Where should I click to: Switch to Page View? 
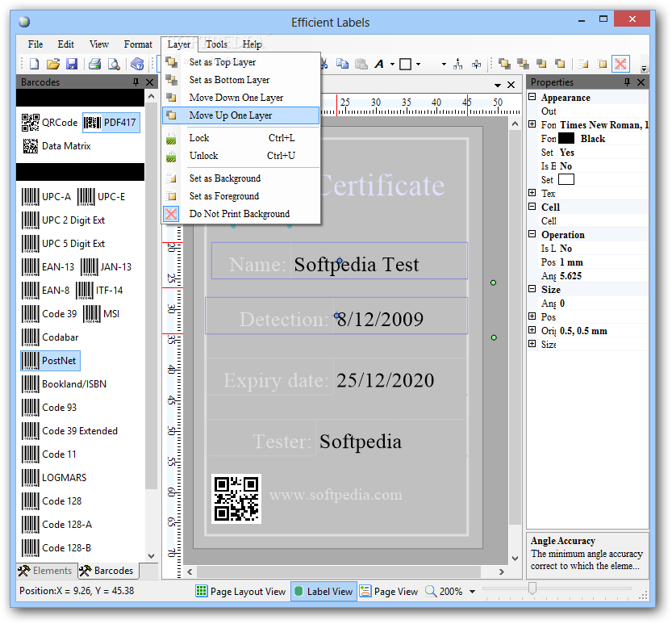point(389,592)
